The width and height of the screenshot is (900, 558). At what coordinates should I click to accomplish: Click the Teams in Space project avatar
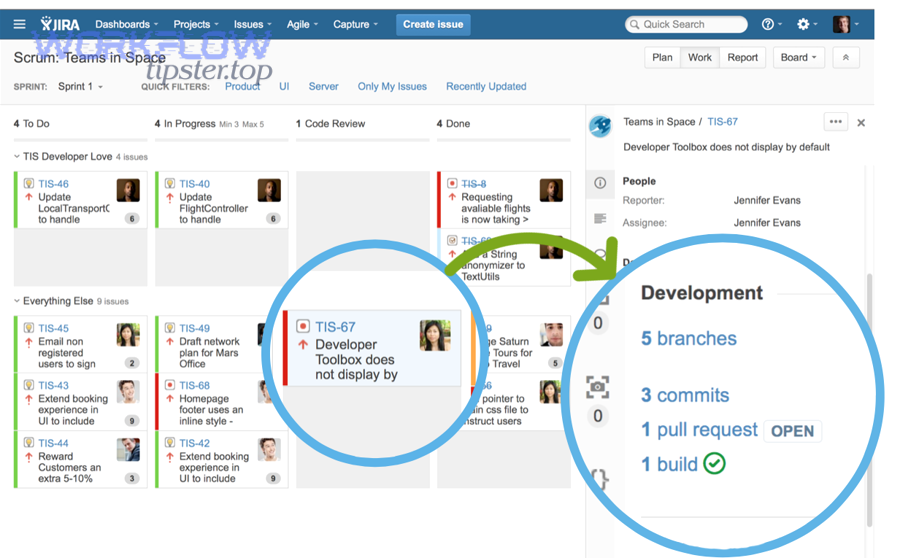600,125
